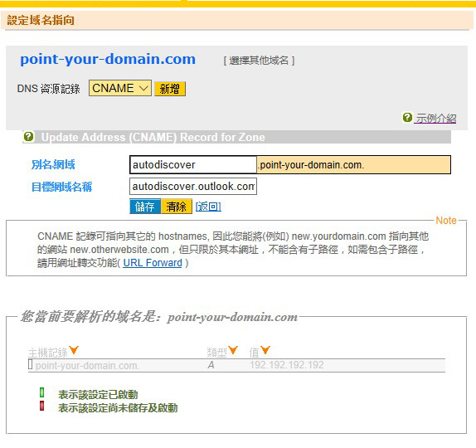
Task: Click the red unsaved status indicator icon
Action: (42, 406)
